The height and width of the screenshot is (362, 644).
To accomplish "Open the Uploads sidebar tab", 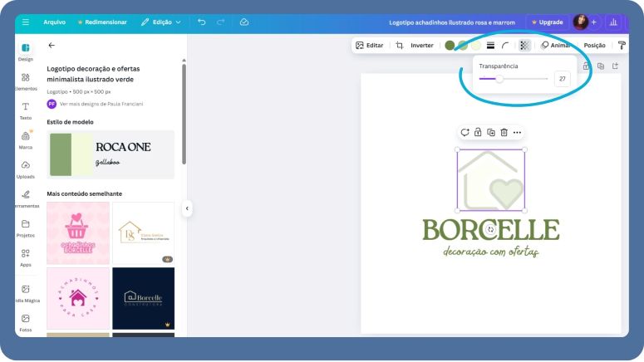I will pos(26,169).
